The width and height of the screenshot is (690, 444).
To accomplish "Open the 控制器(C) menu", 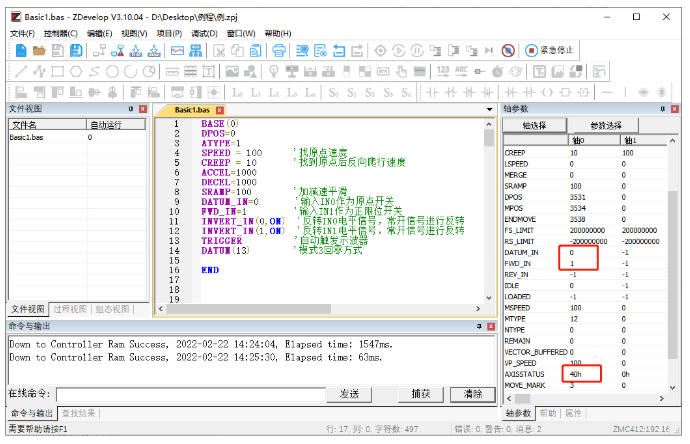I will [x=60, y=33].
